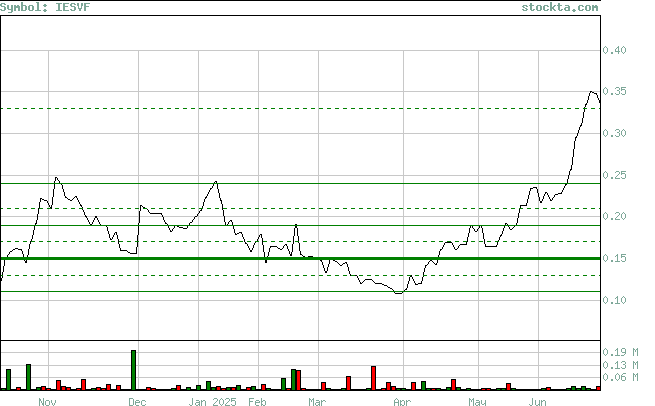Click the 0.40 price axis label

click(x=614, y=51)
